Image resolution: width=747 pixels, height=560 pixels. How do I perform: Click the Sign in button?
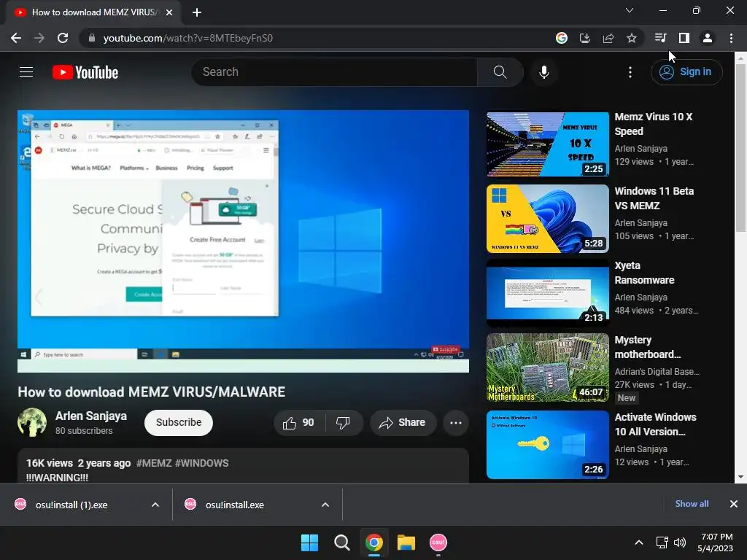686,72
